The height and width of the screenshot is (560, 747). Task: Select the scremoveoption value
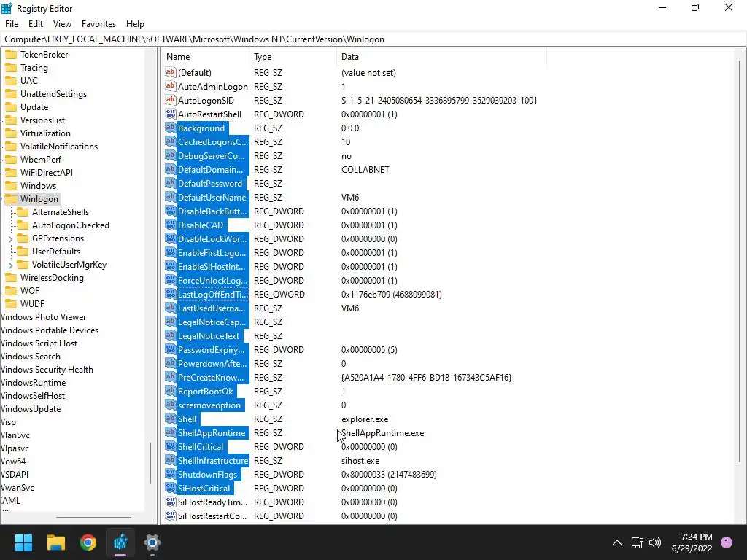point(209,405)
